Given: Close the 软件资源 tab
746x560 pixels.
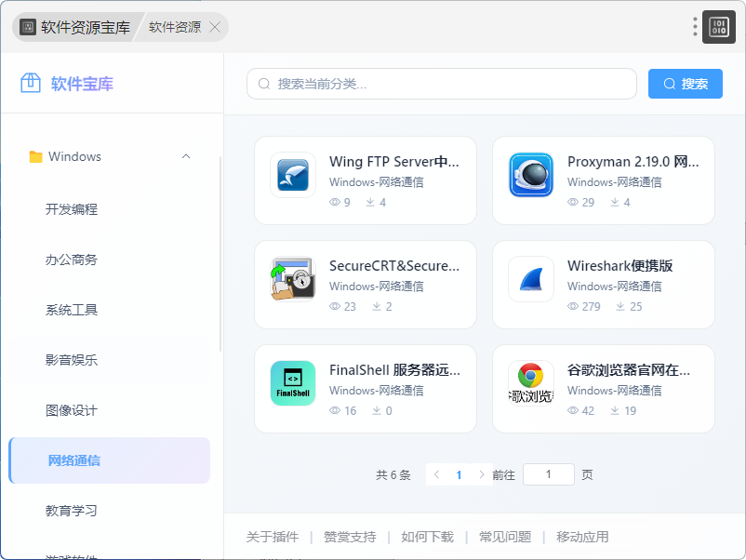Looking at the screenshot, I should coord(215,27).
